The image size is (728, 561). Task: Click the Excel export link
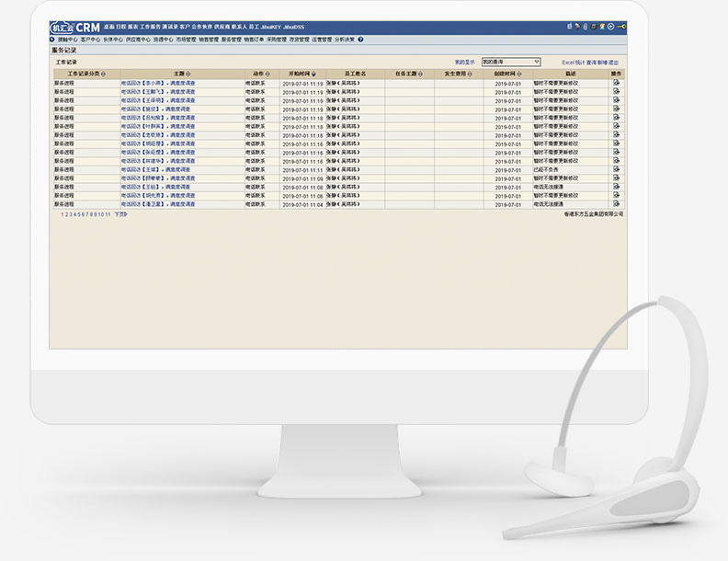click(x=568, y=62)
